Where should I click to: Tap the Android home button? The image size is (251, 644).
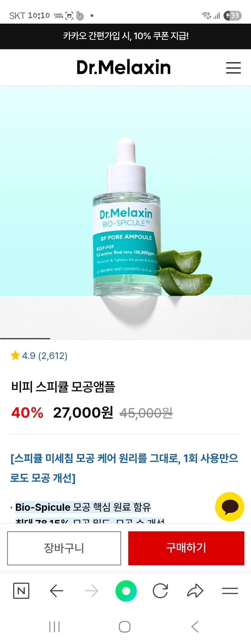[125, 626]
